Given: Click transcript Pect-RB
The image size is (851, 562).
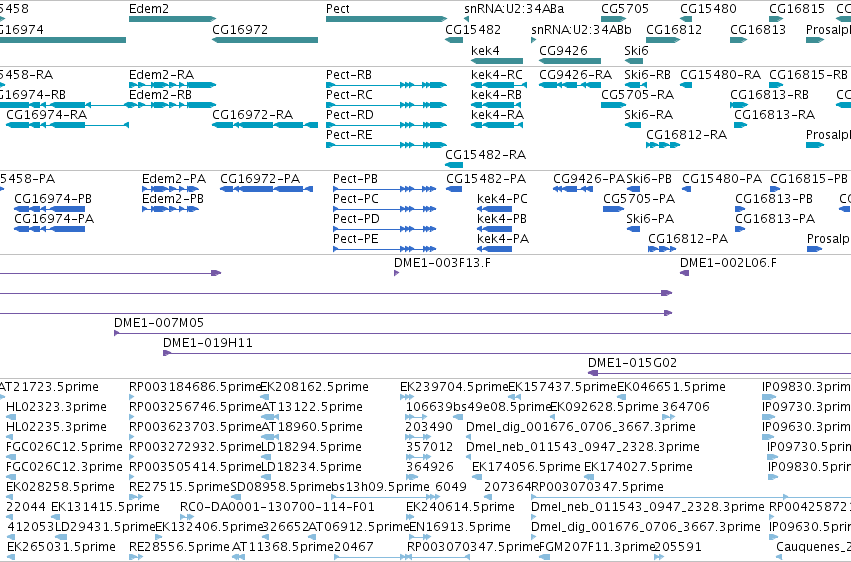Looking at the screenshot, I should tap(386, 85).
